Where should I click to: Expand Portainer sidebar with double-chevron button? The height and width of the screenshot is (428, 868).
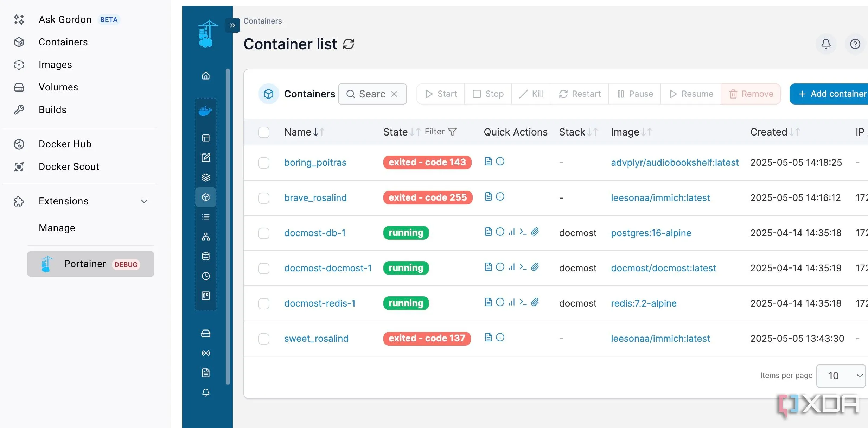232,25
